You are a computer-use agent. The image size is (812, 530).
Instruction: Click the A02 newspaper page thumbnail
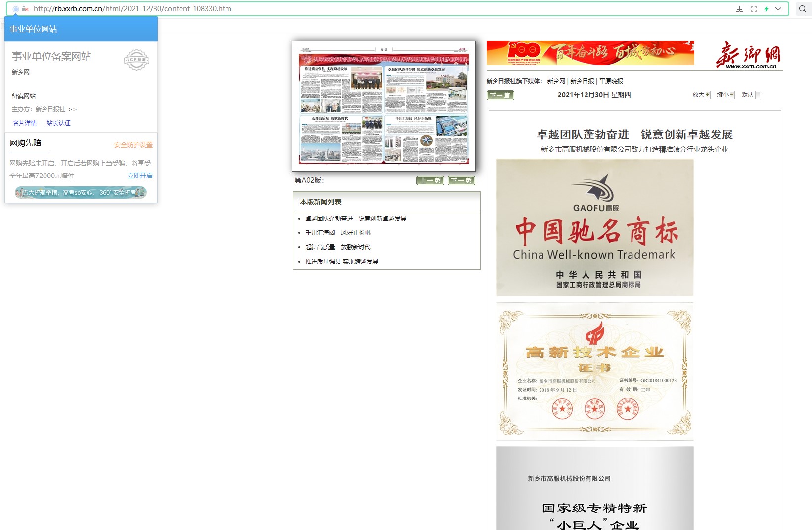[384, 106]
